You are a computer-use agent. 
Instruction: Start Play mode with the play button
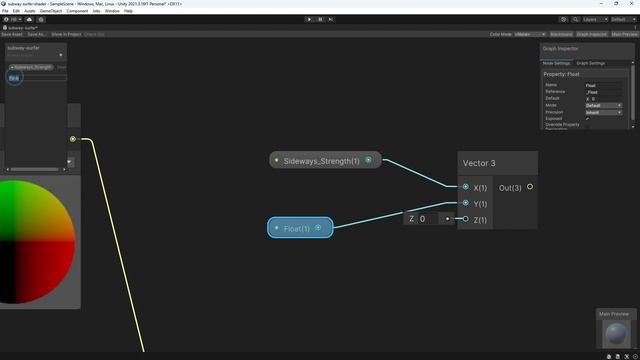309,19
